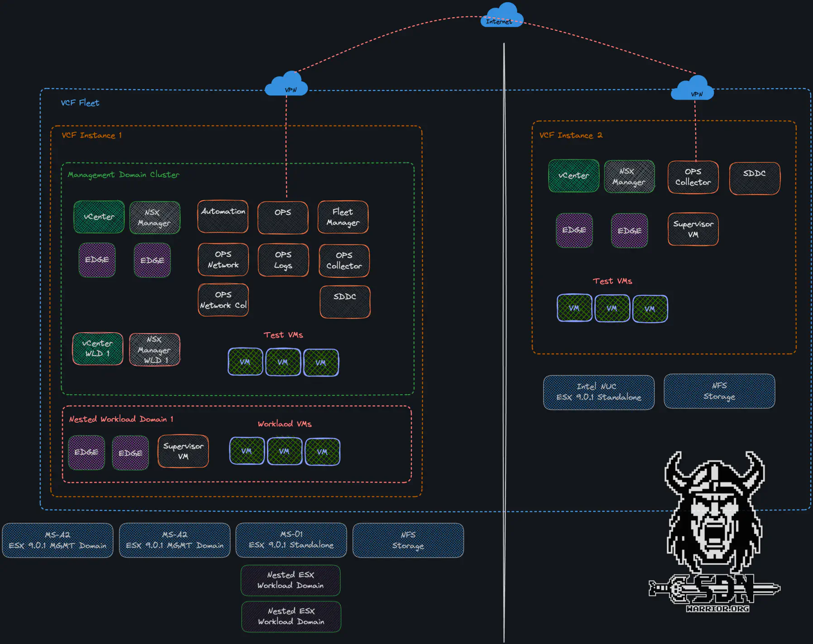
Task: Click the OPS Network Col node
Action: [x=223, y=300]
